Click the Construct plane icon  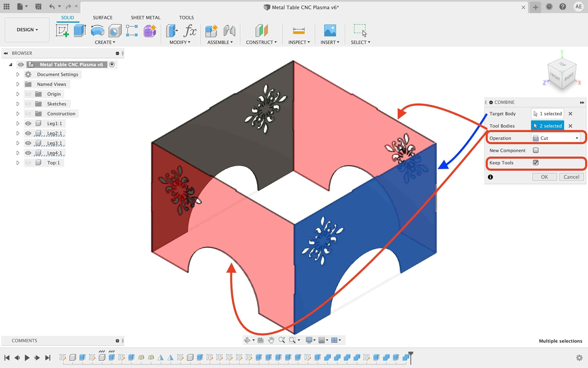[262, 31]
